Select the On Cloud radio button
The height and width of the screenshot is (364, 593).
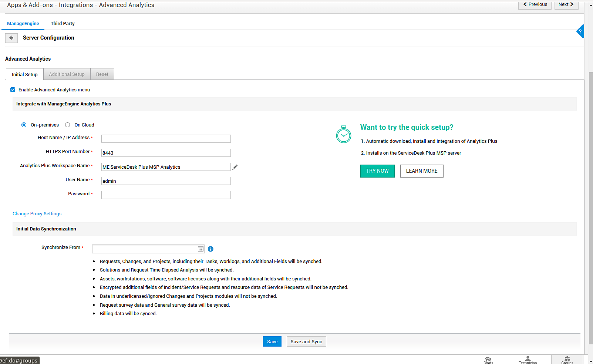tap(68, 125)
